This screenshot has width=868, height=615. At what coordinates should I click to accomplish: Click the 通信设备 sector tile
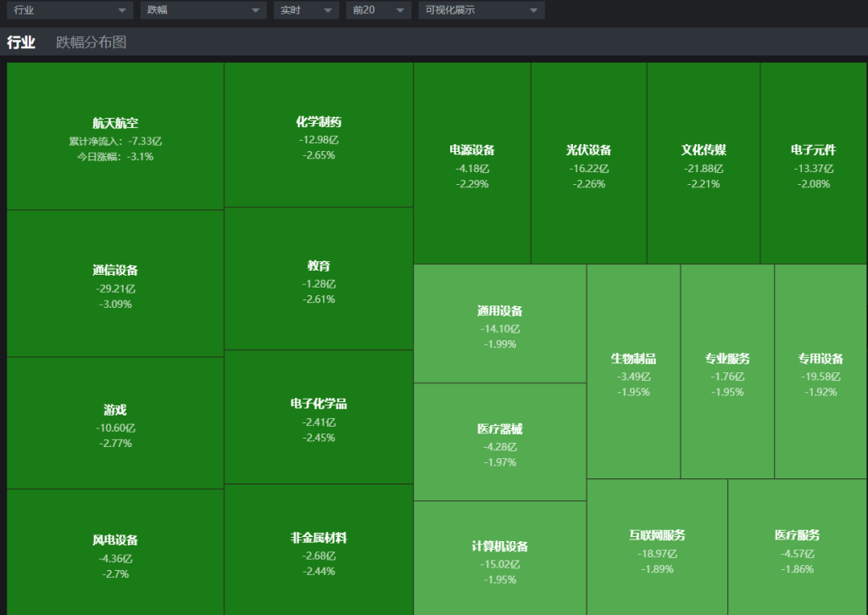point(115,283)
